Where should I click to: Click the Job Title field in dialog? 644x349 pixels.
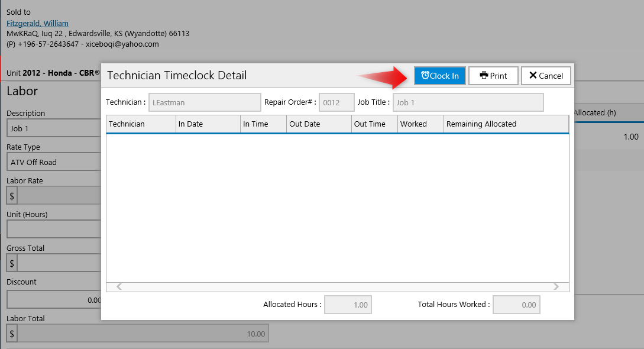[x=468, y=102]
